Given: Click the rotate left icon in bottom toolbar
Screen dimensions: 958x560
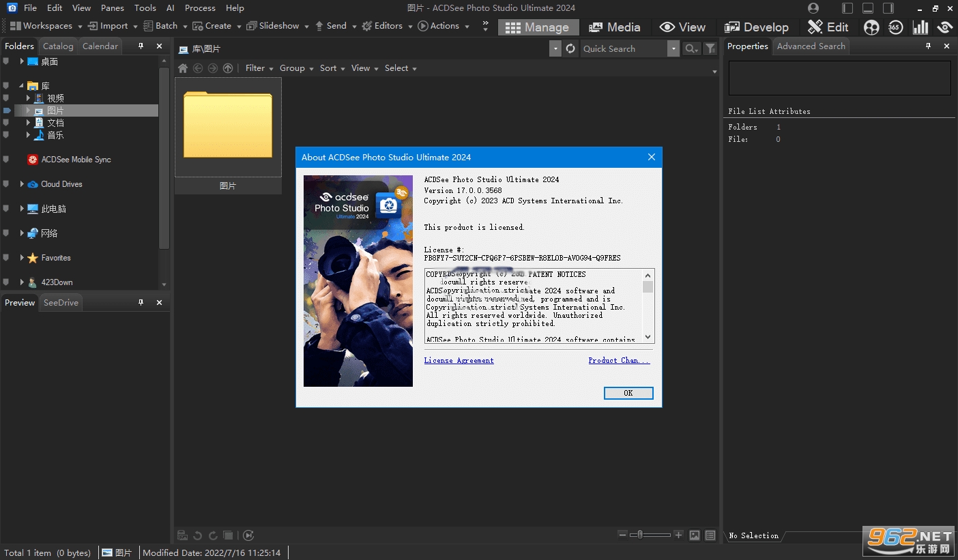Looking at the screenshot, I should click(198, 535).
